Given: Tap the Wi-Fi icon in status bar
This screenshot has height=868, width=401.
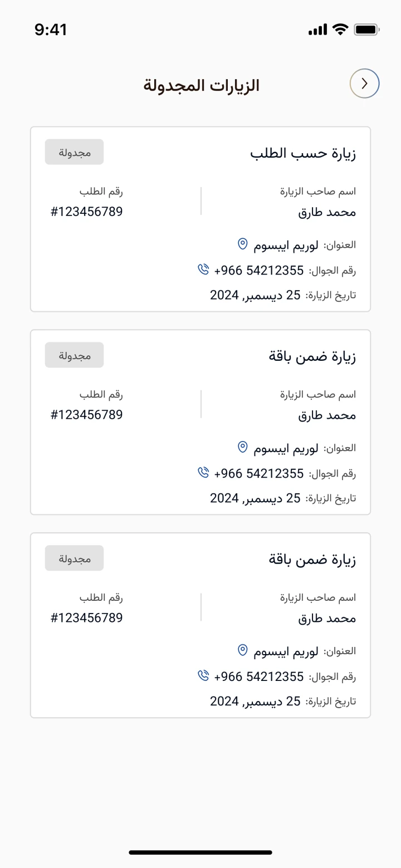Looking at the screenshot, I should pos(339,30).
